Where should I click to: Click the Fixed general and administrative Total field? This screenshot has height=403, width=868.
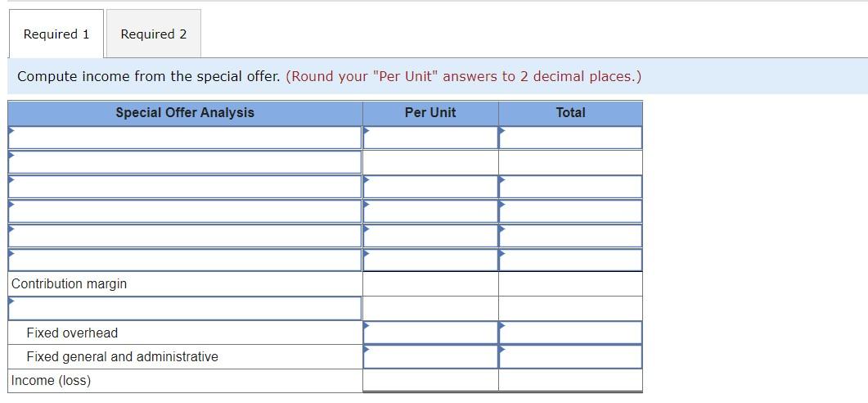pos(570,356)
